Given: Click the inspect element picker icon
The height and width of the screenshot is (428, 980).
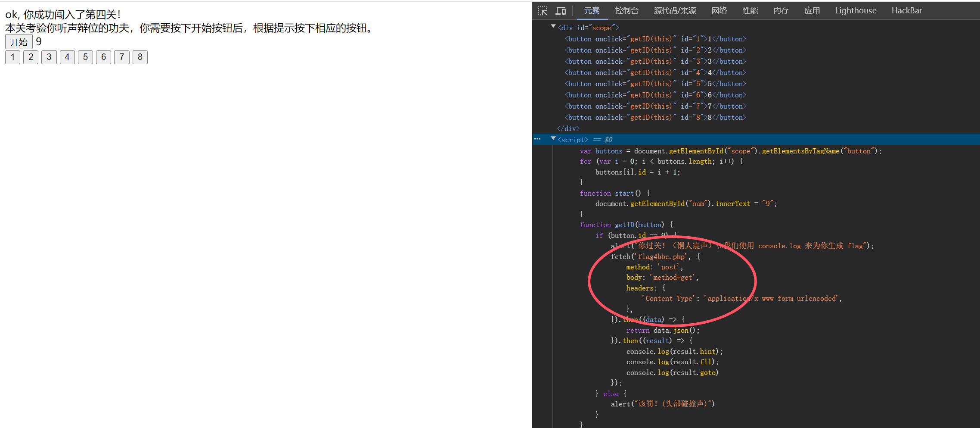Looking at the screenshot, I should click(543, 11).
